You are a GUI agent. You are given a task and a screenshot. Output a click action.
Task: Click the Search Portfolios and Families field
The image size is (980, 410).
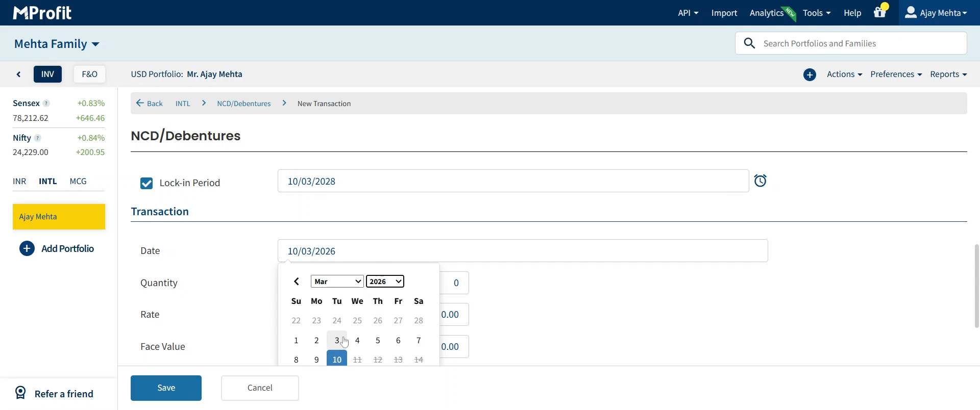pos(851,43)
